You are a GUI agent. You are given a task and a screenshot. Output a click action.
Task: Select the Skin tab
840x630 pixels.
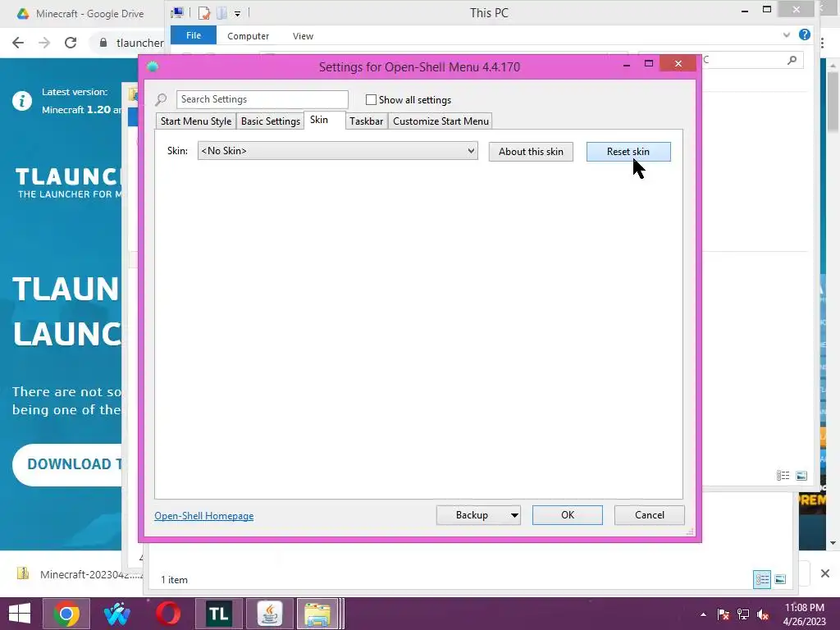319,120
